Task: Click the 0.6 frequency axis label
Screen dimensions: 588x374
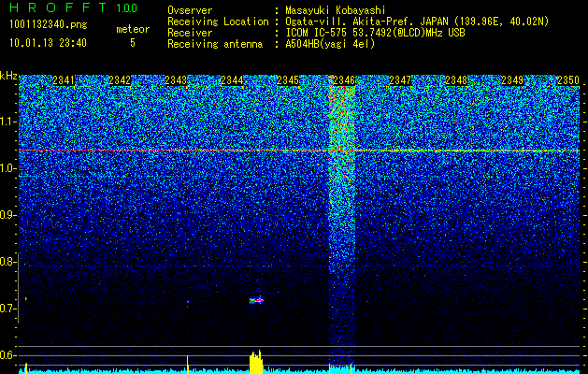Action: click(x=7, y=355)
